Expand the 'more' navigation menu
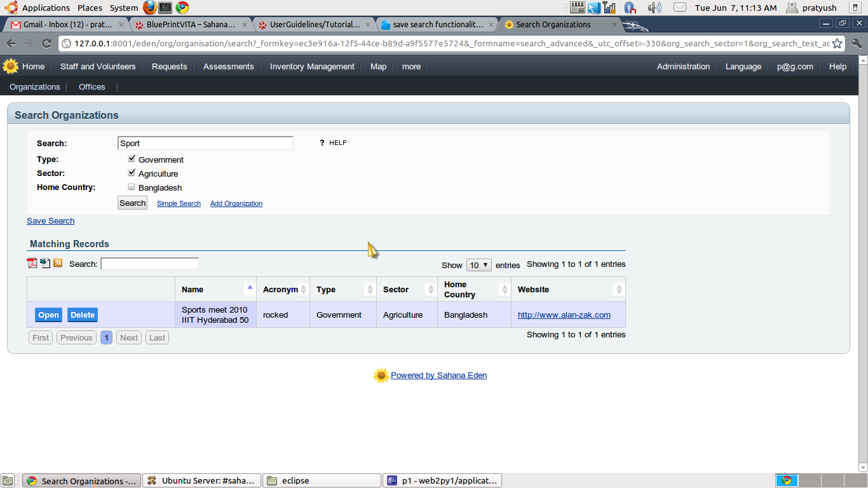 tap(411, 67)
